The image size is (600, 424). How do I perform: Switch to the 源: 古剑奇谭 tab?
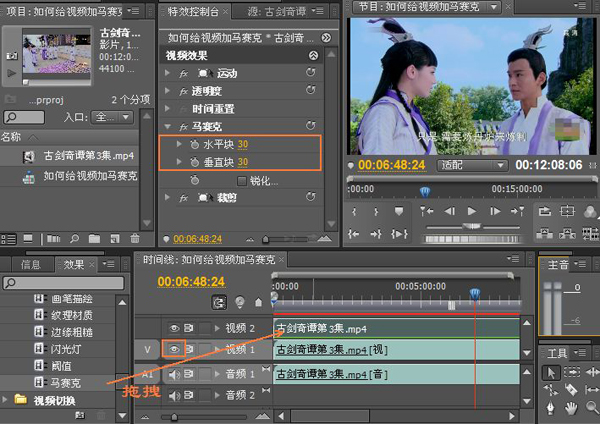tap(277, 12)
